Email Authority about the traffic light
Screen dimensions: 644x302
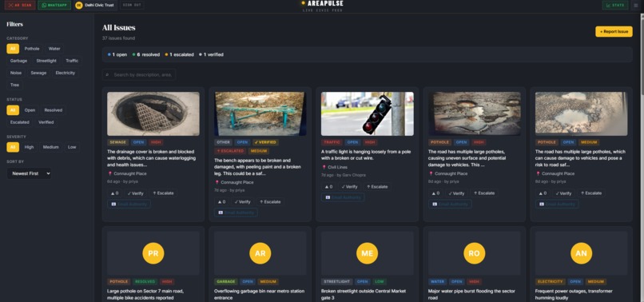point(343,197)
